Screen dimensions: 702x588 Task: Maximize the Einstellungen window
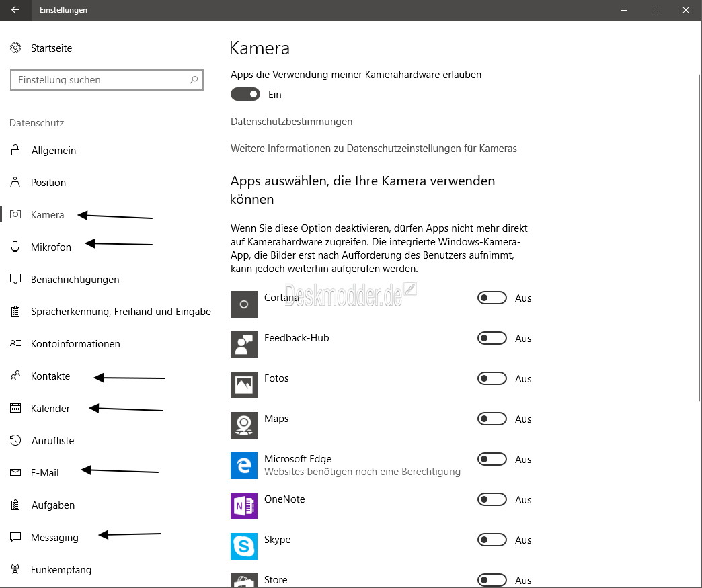(655, 10)
